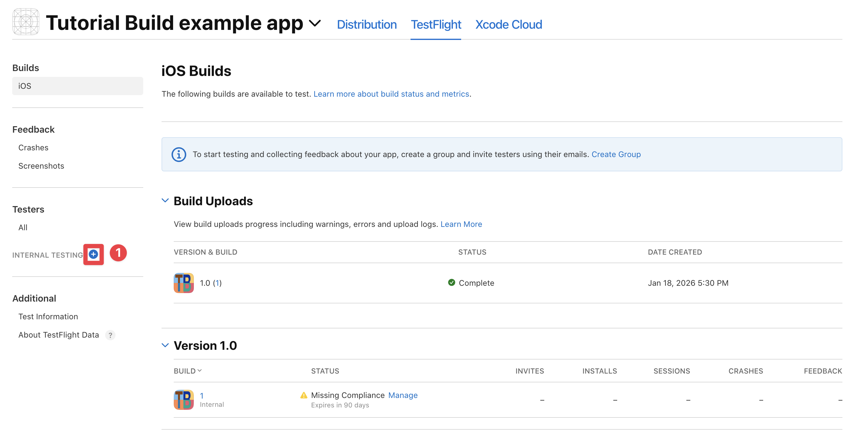This screenshot has width=868, height=444.
Task: Click the app icon beside Tutorial Build example app
Action: (26, 21)
